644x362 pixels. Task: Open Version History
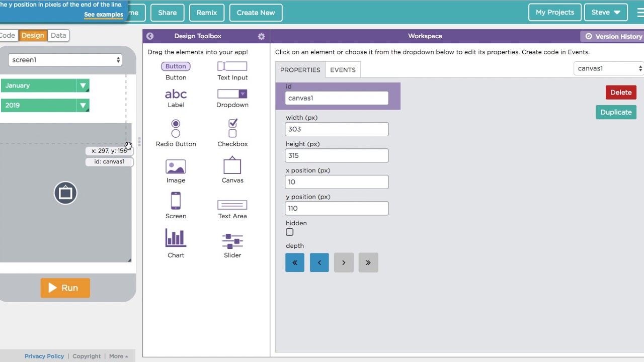coord(613,36)
